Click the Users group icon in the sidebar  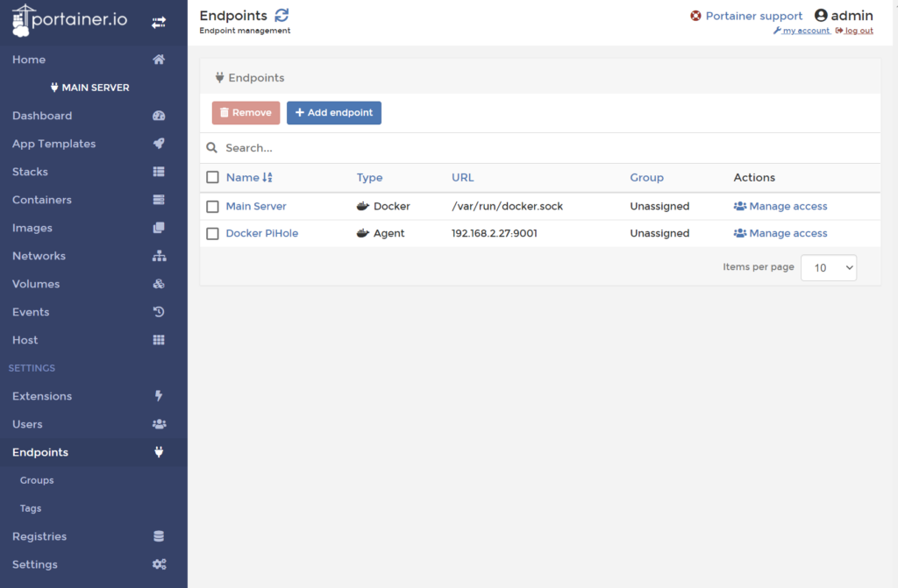160,424
